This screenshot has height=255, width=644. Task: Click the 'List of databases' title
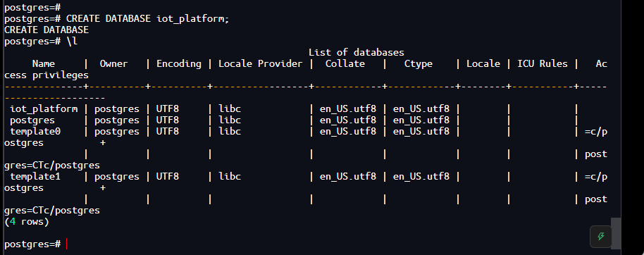point(356,53)
